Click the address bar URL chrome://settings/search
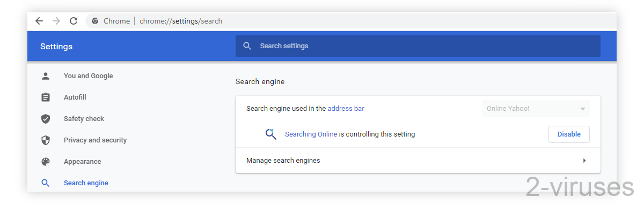 pos(181,21)
